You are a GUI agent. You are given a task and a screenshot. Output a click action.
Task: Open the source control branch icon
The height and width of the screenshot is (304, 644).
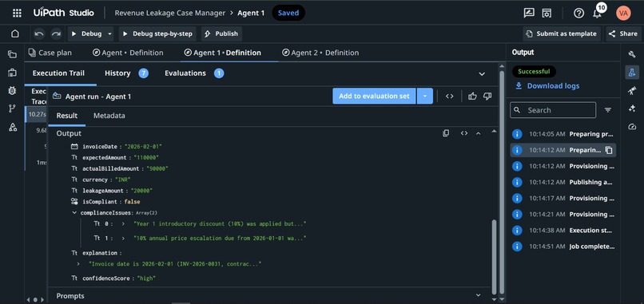click(12, 109)
